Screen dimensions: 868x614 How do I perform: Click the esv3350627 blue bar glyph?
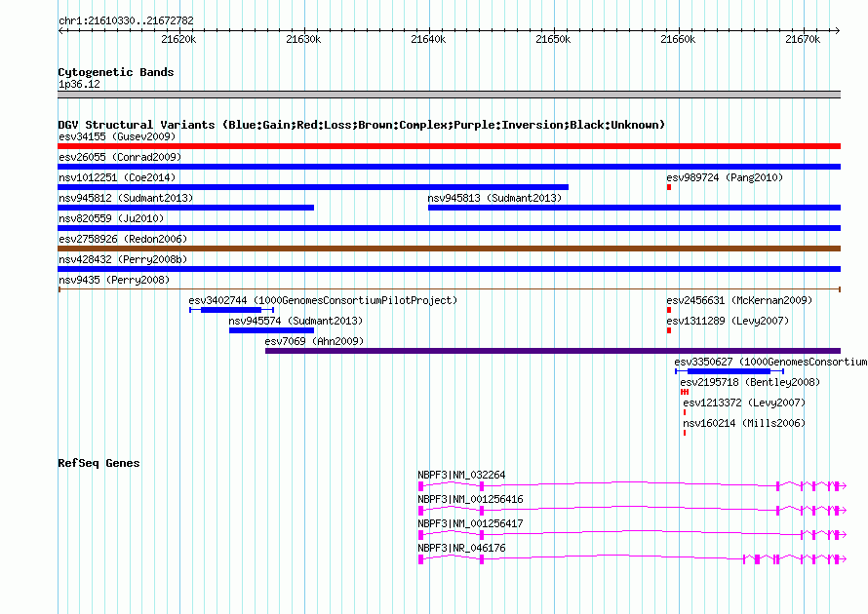click(730, 371)
